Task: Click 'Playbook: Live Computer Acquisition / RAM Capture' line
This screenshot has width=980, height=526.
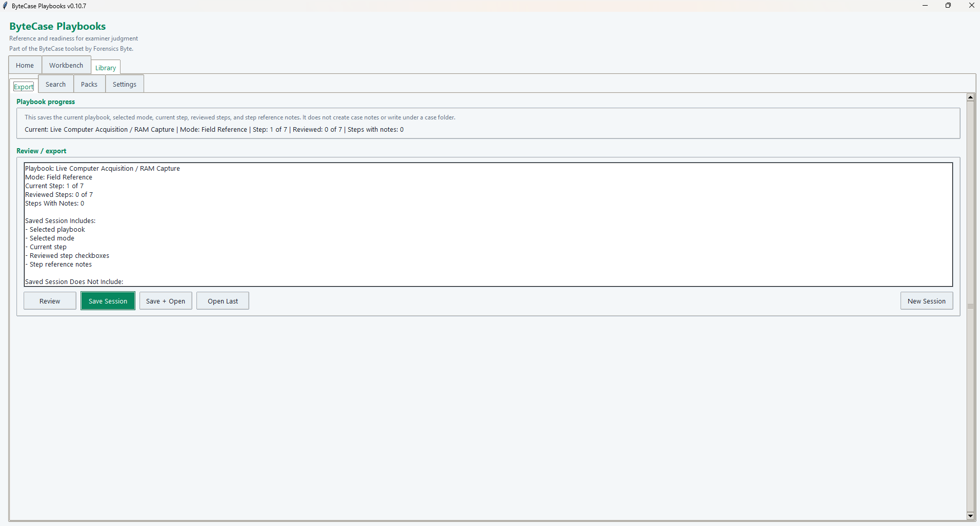Action: click(x=103, y=168)
